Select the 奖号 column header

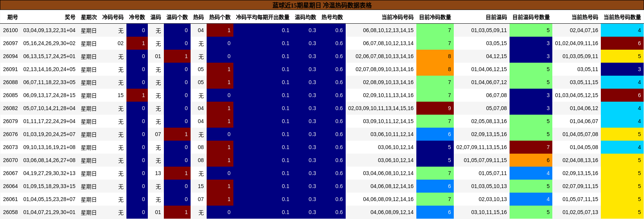pyautogui.click(x=70, y=17)
